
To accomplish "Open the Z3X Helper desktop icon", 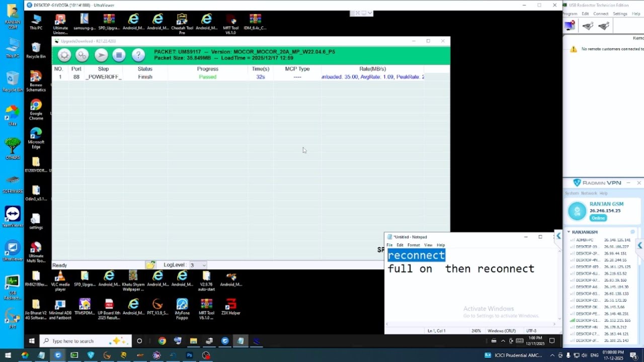I will click(x=230, y=306).
